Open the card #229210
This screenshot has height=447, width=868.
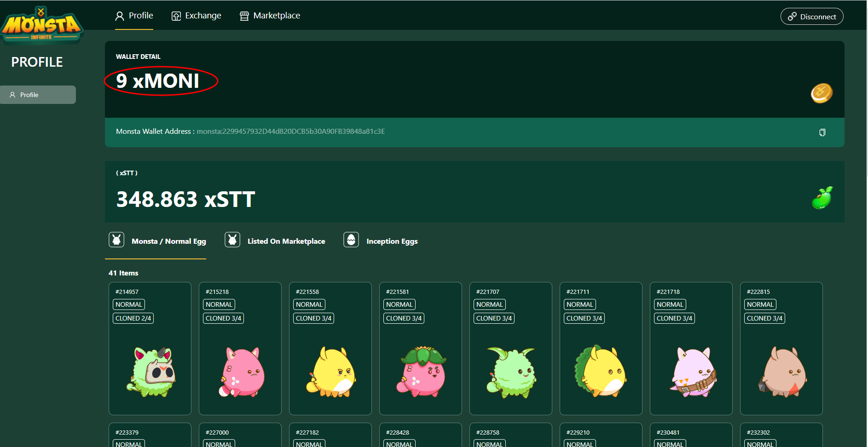[x=601, y=435]
